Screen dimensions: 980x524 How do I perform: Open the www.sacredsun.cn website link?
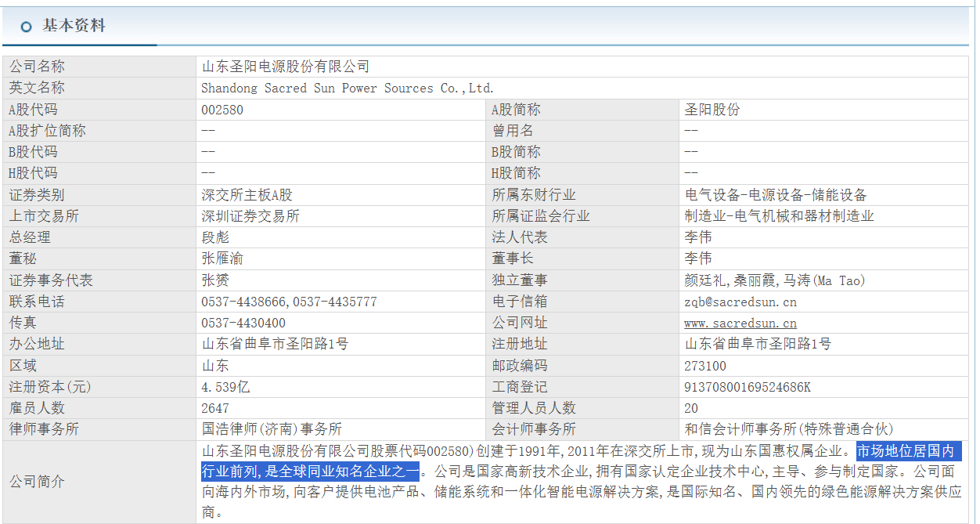pos(740,323)
